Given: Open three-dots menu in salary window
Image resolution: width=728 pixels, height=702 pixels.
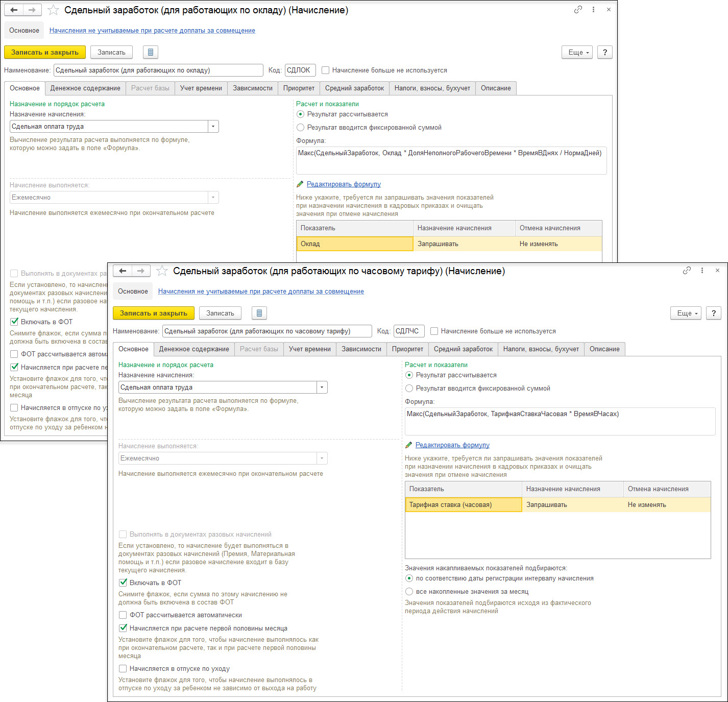Looking at the screenshot, I should pyautogui.click(x=593, y=10).
